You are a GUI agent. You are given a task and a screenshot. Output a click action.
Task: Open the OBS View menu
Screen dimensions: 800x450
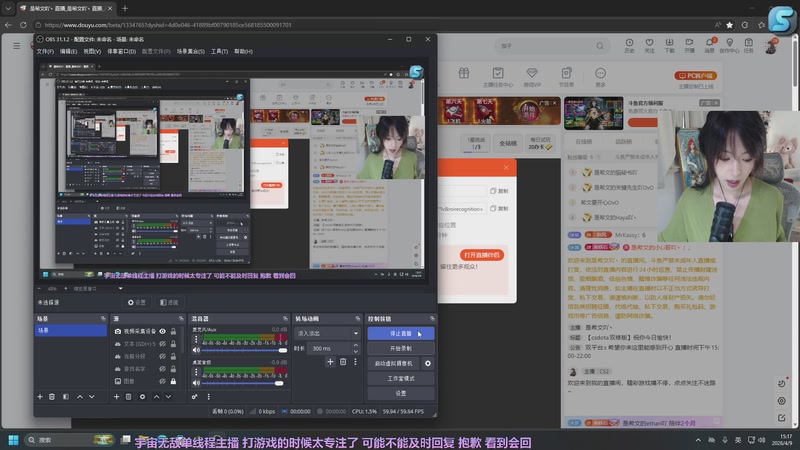(92, 52)
